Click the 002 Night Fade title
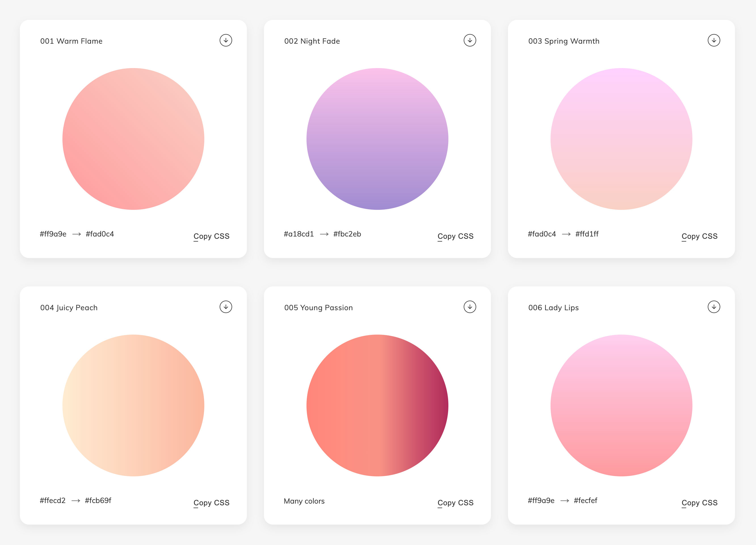The image size is (756, 545). point(312,41)
